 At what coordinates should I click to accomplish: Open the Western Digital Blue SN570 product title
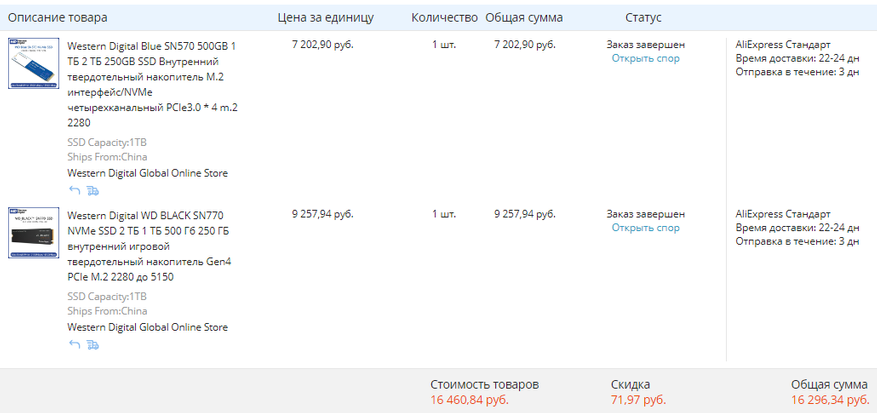(152, 84)
